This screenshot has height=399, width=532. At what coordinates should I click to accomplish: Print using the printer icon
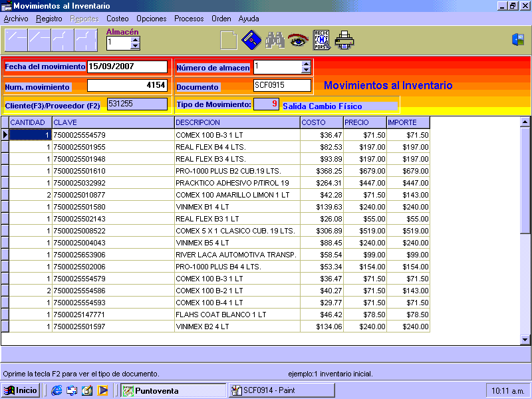click(344, 41)
